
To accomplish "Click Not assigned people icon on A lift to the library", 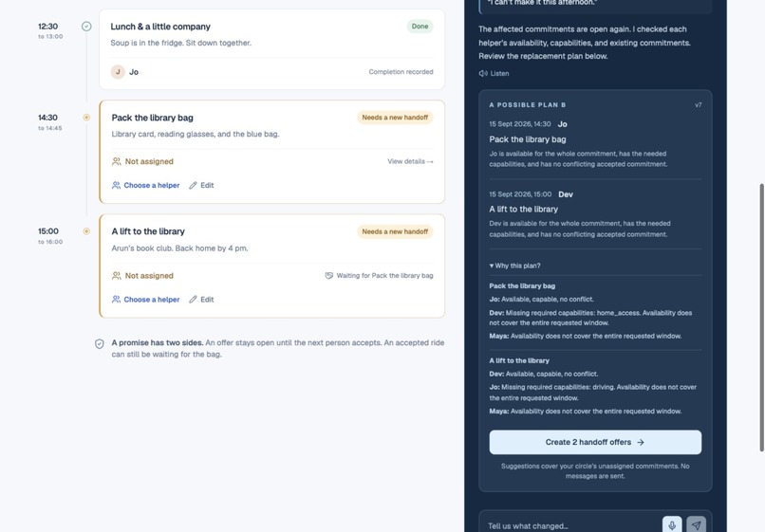I will [x=116, y=276].
